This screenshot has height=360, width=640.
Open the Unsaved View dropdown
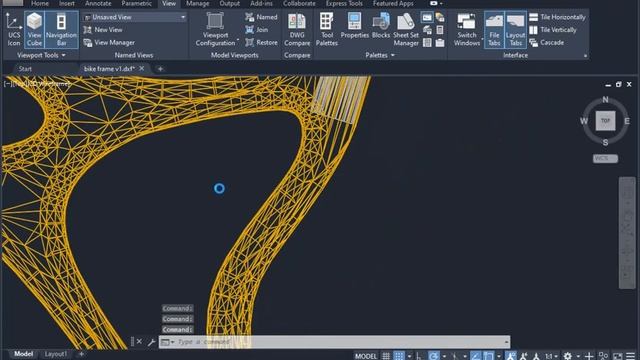point(134,17)
